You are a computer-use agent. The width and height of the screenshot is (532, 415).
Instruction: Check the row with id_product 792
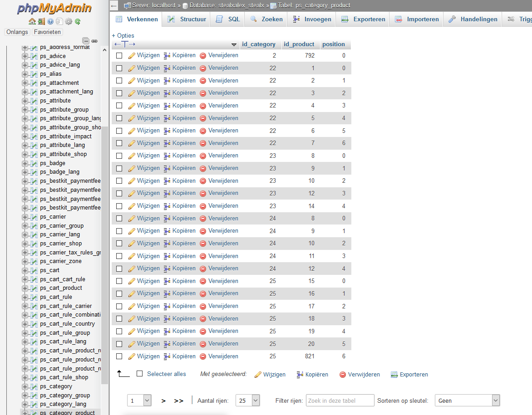pos(119,56)
